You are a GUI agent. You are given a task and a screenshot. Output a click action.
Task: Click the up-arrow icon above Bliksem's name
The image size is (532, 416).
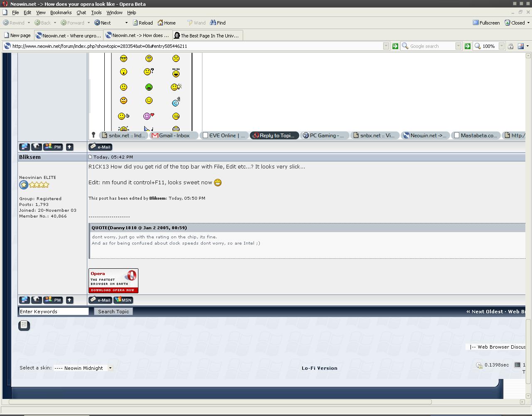click(69, 147)
